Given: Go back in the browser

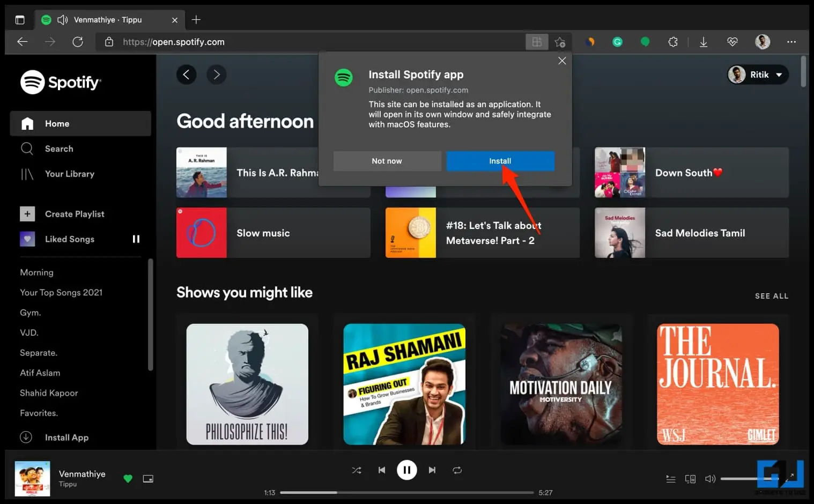Looking at the screenshot, I should click(x=23, y=42).
